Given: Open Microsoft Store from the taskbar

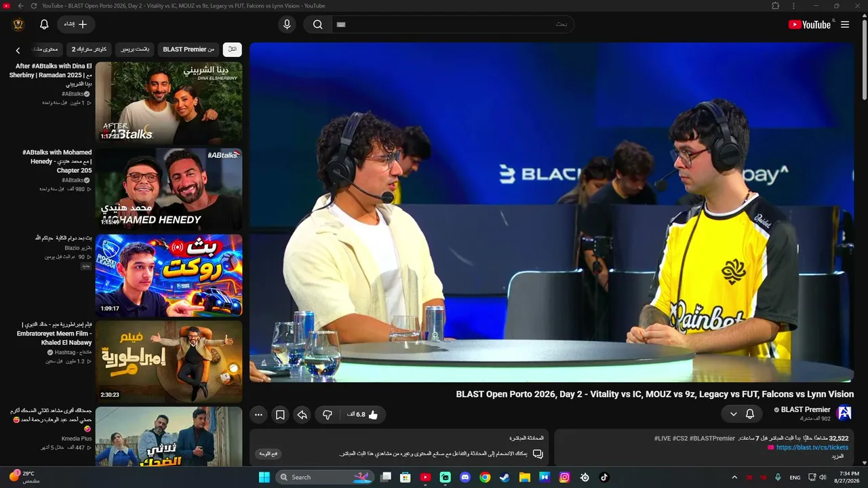Looking at the screenshot, I should click(406, 477).
